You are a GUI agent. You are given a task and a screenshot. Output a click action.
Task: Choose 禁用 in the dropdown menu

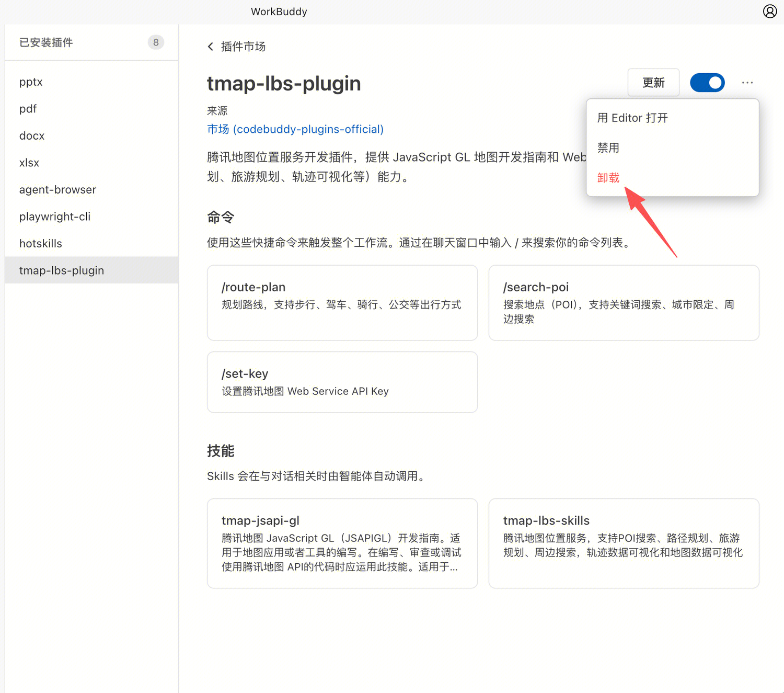608,148
